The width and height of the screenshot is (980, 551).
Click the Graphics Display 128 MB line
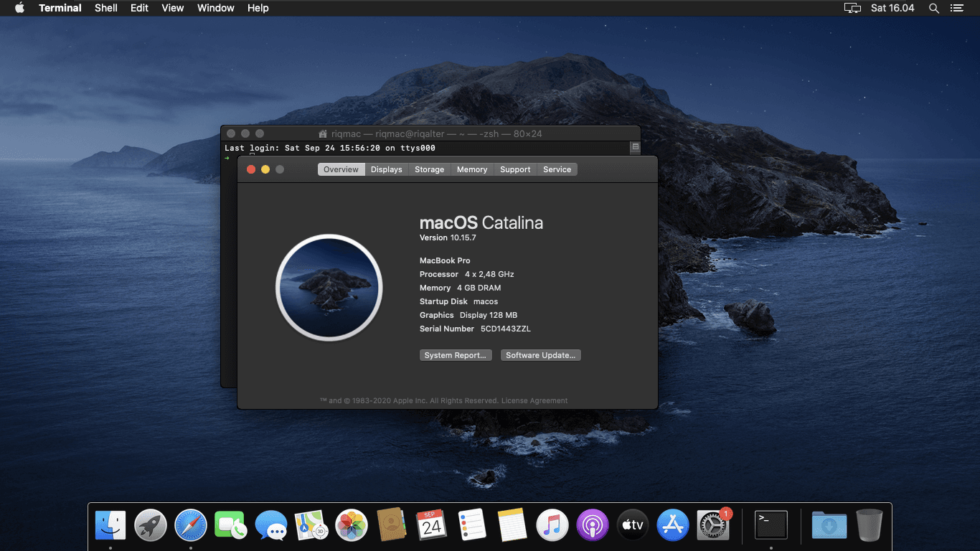pyautogui.click(x=468, y=315)
